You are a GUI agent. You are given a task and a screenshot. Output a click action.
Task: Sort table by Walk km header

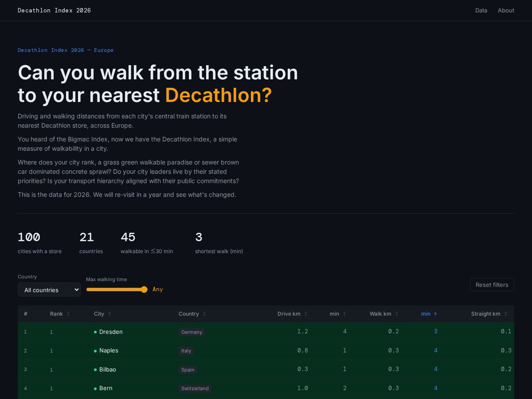pyautogui.click(x=380, y=314)
